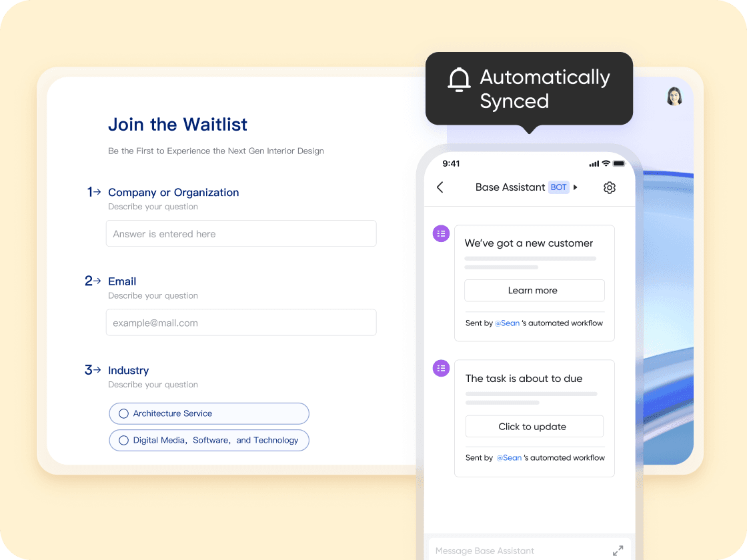Click the user profile avatar

pyautogui.click(x=674, y=96)
